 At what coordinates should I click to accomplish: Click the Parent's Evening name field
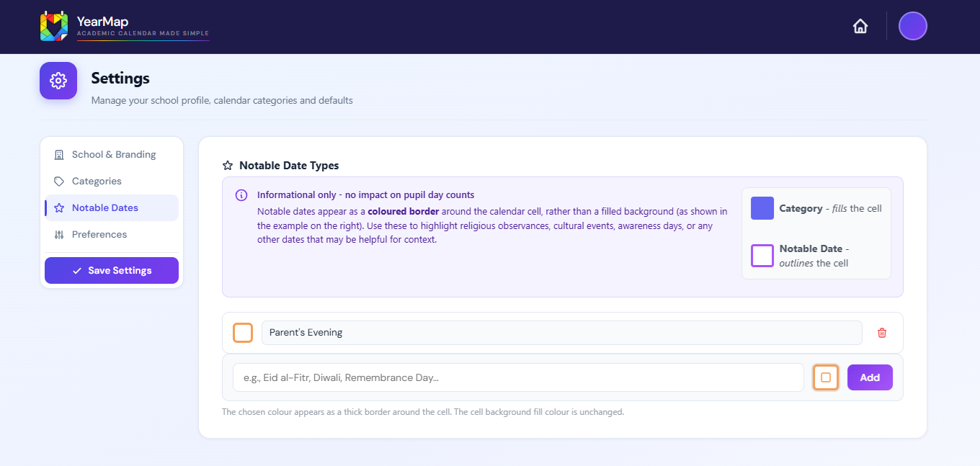pyautogui.click(x=562, y=333)
